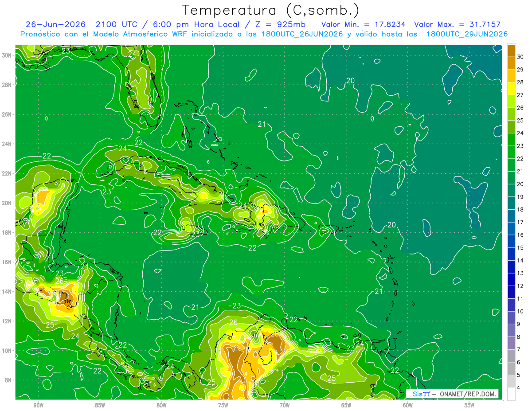This screenshot has height=411, width=532.
Task: Click the 85W longitude axis label
Action: coord(100,405)
